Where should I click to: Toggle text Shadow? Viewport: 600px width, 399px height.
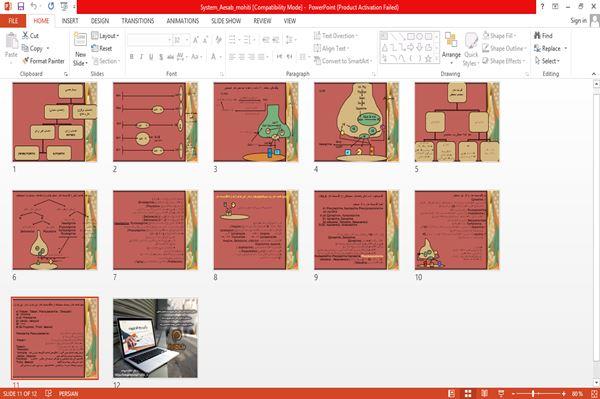[161, 57]
